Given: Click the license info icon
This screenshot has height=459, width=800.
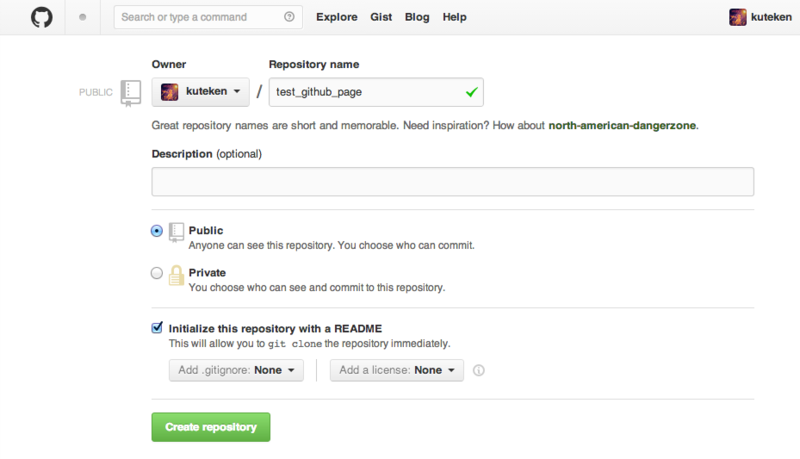Looking at the screenshot, I should (479, 370).
